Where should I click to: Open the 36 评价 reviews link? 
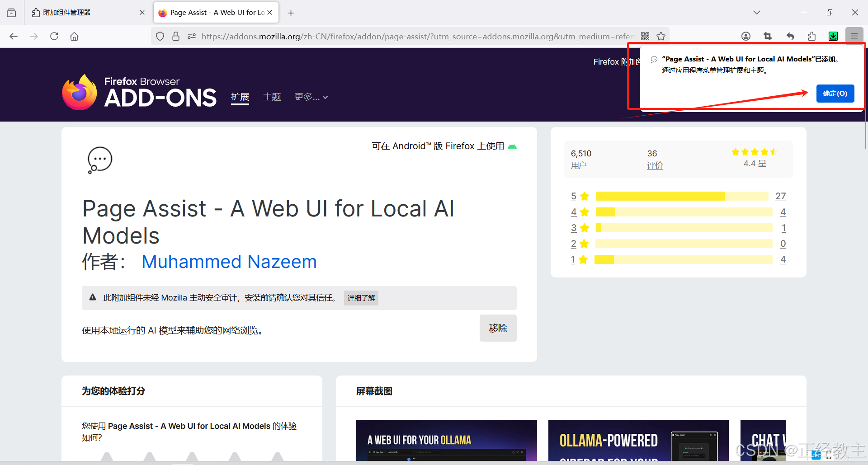(655, 160)
